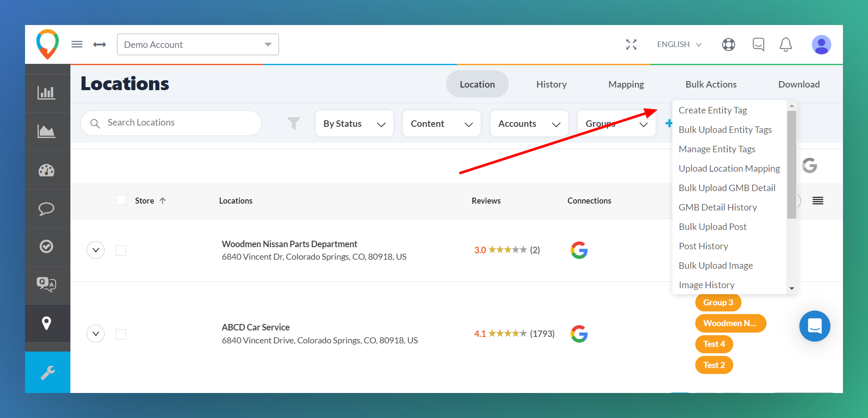This screenshot has height=418, width=868.
Task: Click the app logo in header
Action: [x=48, y=44]
